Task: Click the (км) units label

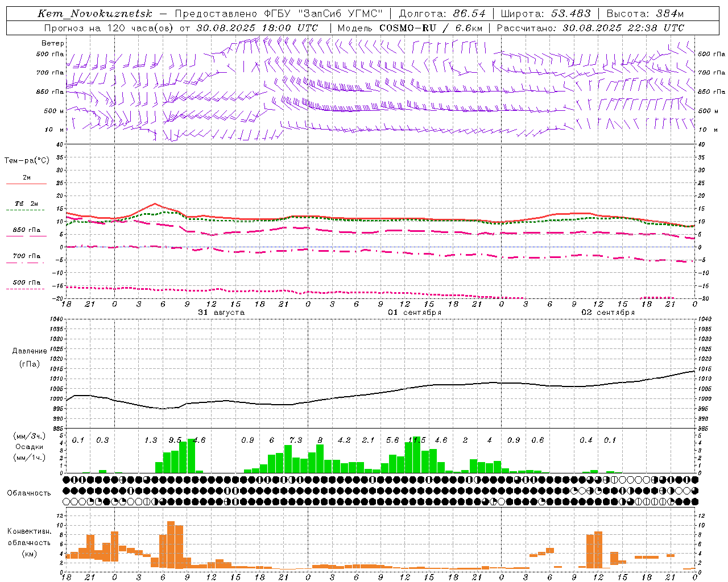Action: coord(30,554)
